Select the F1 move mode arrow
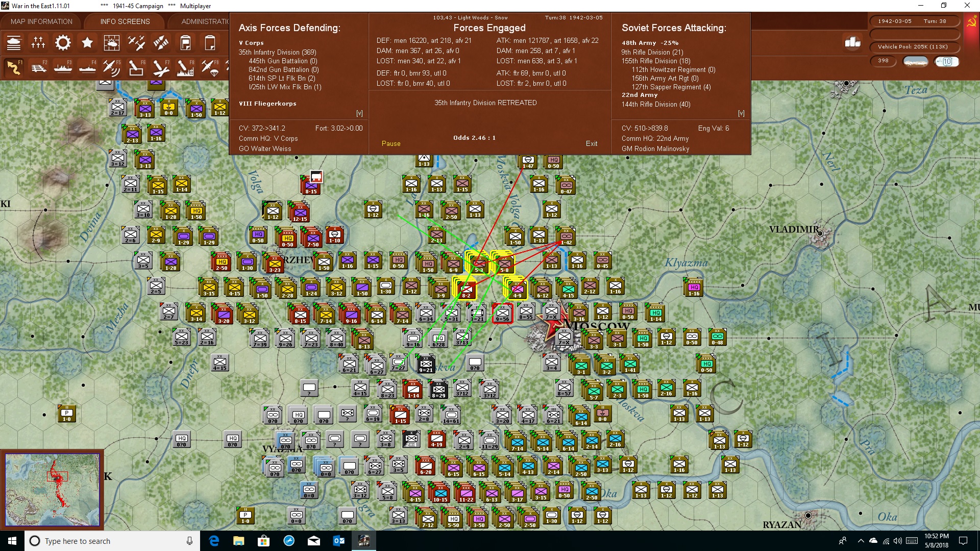The height and width of the screenshot is (551, 980). (14, 67)
